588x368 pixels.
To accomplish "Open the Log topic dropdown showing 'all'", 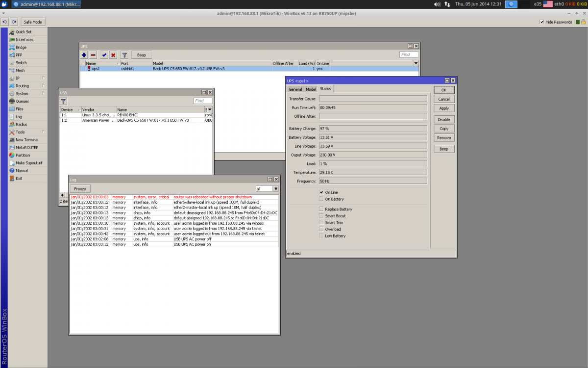I will [276, 188].
